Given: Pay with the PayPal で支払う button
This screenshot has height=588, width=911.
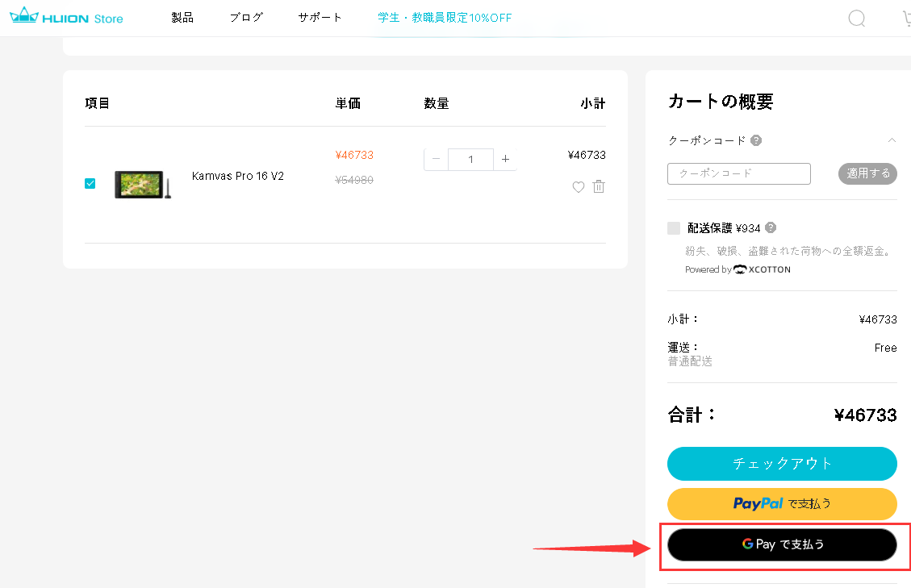Looking at the screenshot, I should pyautogui.click(x=782, y=504).
